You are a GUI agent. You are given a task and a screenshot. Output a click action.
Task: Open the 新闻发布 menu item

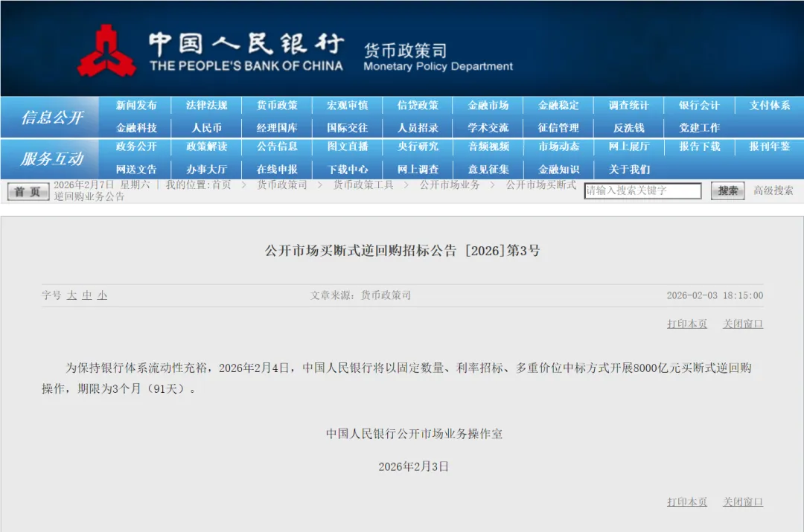point(136,106)
